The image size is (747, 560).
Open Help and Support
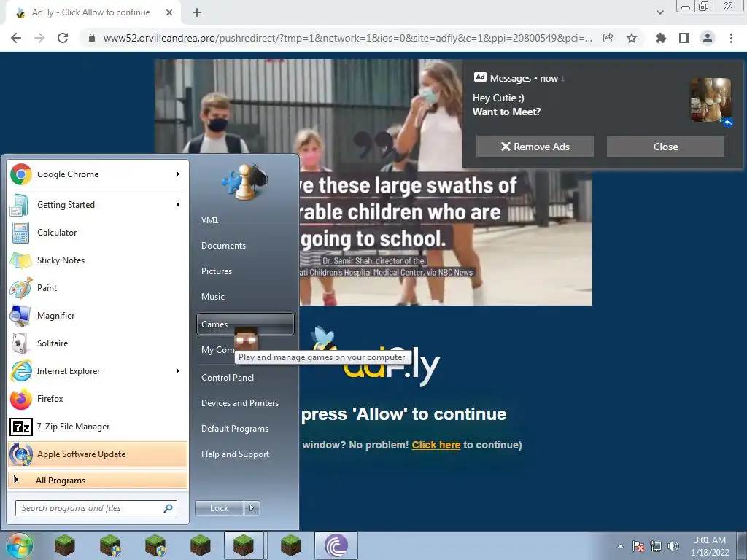tap(245, 454)
